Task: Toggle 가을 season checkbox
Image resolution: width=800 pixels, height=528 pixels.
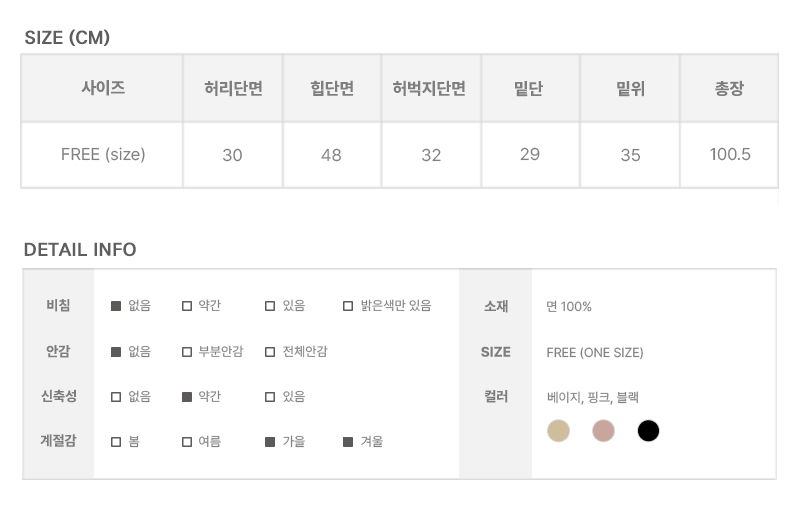Action: tap(270, 442)
